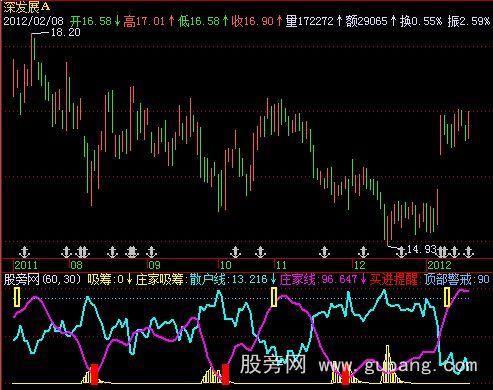Select the leftmost yellow top-warning rectangle marker
Image resolution: width=493 pixels, height=390 pixels.
(x=17, y=297)
